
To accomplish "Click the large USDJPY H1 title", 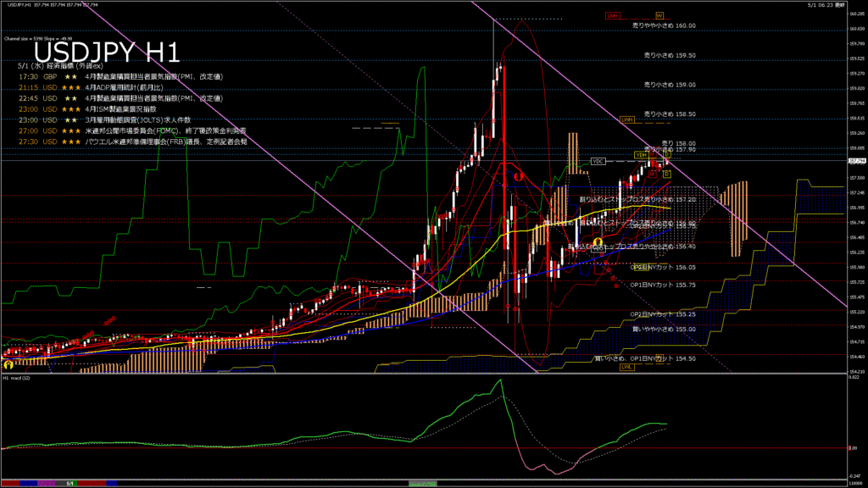I will 106,53.
